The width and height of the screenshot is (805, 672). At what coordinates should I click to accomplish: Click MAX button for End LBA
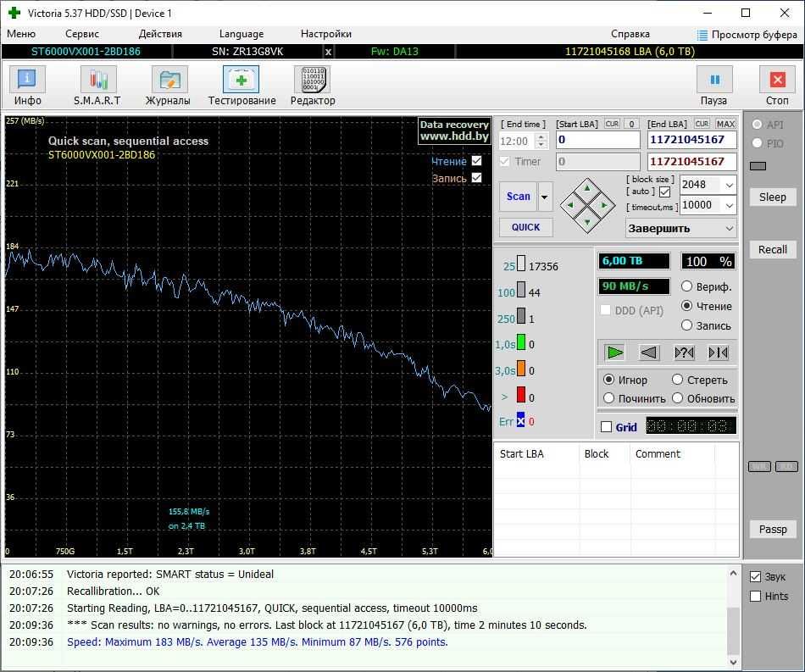(x=725, y=124)
